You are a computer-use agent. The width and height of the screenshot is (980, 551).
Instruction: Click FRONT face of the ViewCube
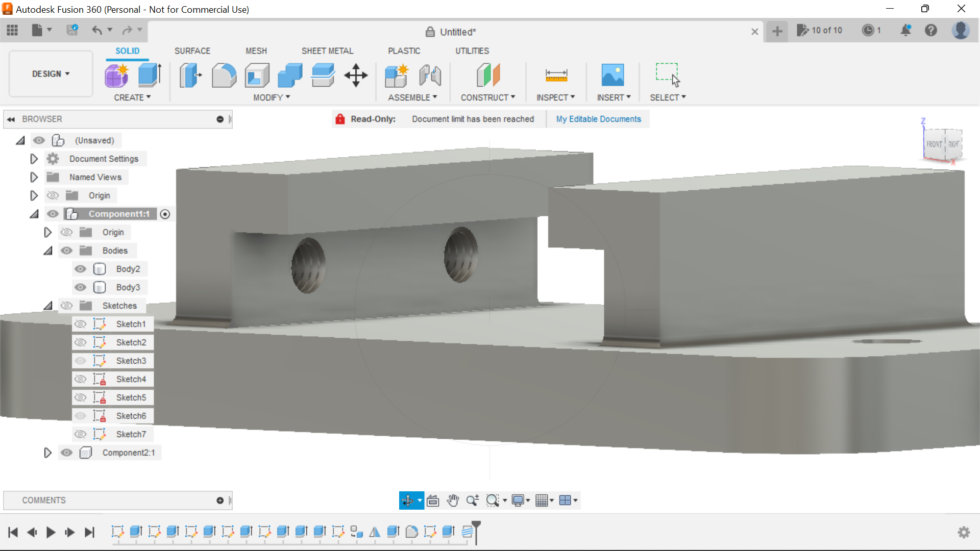click(934, 144)
